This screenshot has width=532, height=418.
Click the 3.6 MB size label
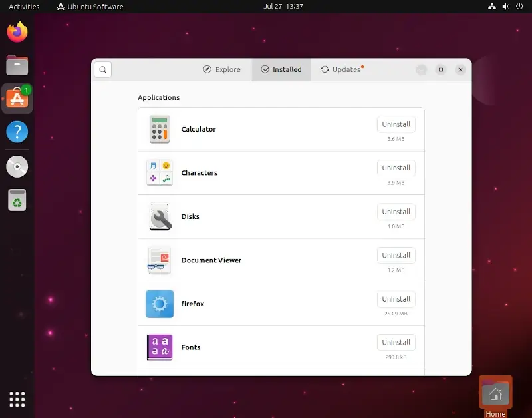coord(396,139)
